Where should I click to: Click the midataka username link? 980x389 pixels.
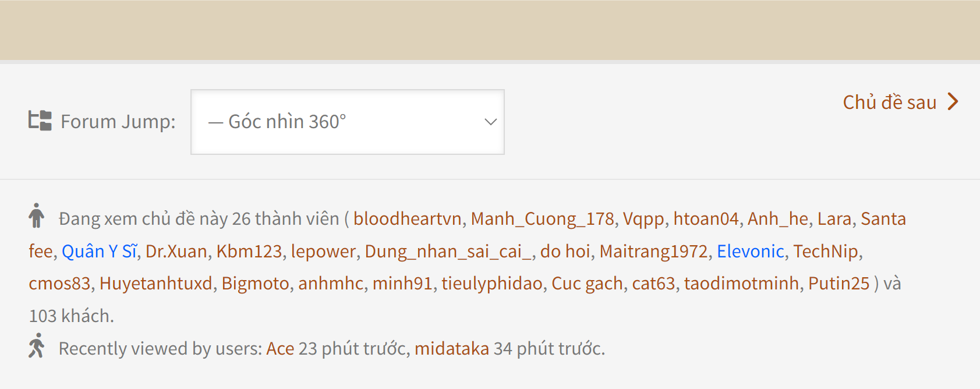(x=451, y=349)
